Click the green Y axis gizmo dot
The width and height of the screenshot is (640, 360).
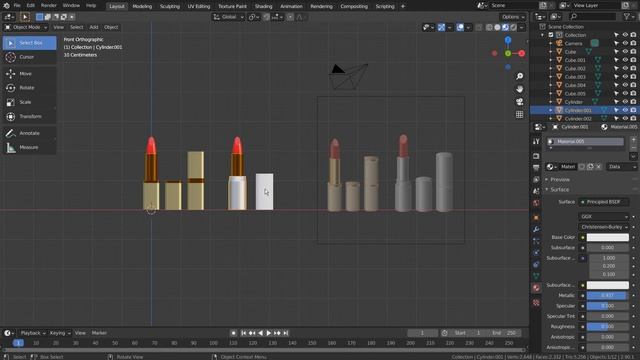pos(508,53)
